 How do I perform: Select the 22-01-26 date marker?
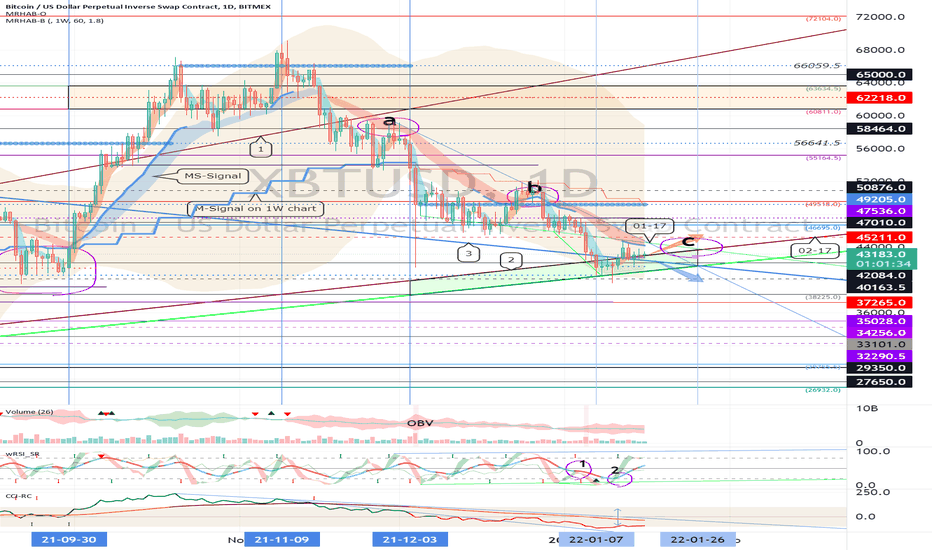(x=698, y=539)
